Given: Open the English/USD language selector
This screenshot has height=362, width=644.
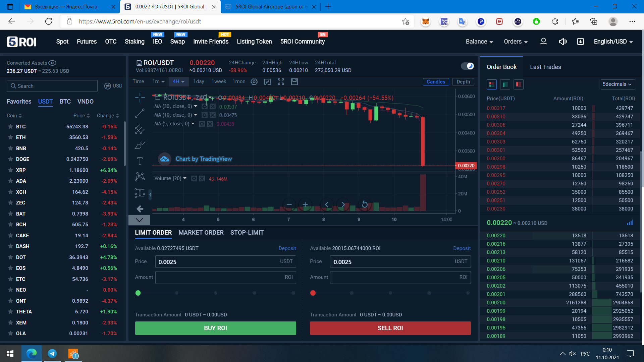Looking at the screenshot, I should point(613,42).
